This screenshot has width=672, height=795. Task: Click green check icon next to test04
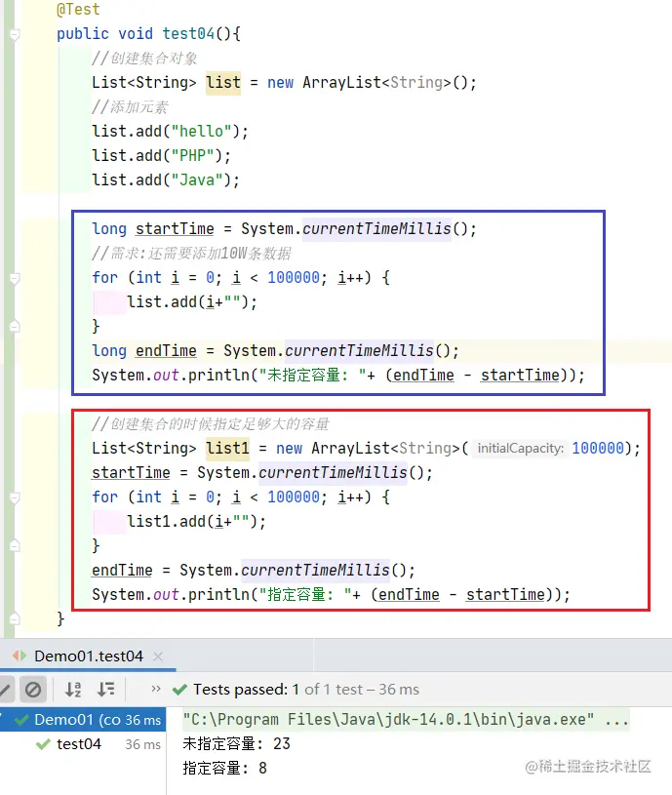[44, 744]
